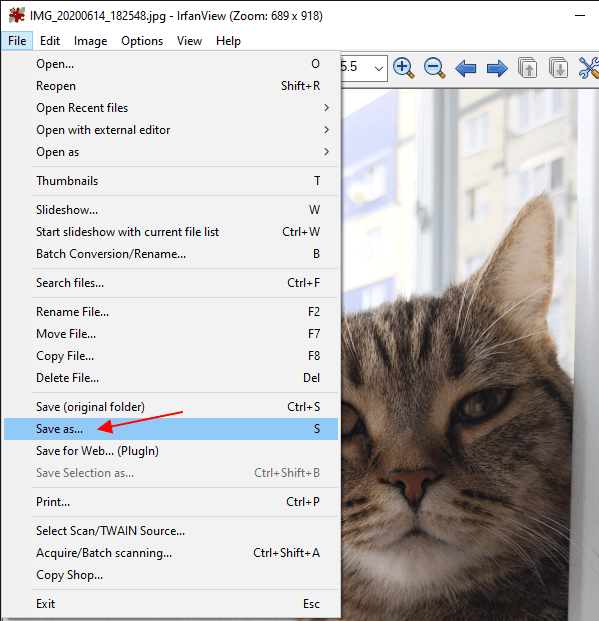The width and height of the screenshot is (599, 621).
Task: Open the zoom value dropdown
Action: (x=379, y=69)
